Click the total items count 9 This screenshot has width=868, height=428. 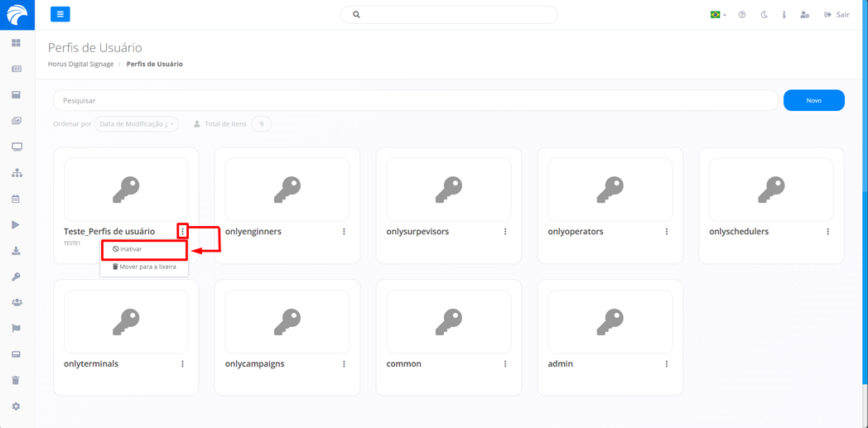[x=262, y=124]
